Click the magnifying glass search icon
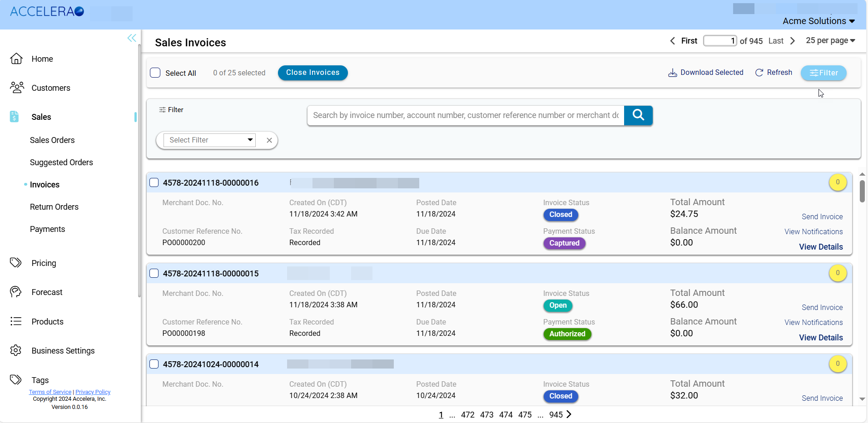The image size is (868, 423). tap(638, 115)
